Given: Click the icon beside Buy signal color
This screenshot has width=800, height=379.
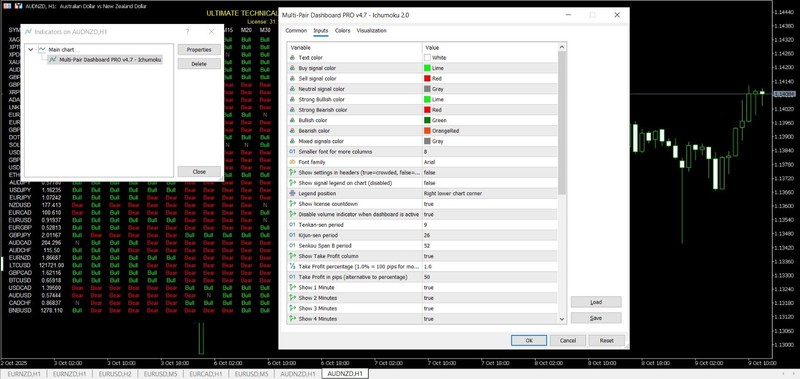Looking at the screenshot, I should [x=292, y=68].
